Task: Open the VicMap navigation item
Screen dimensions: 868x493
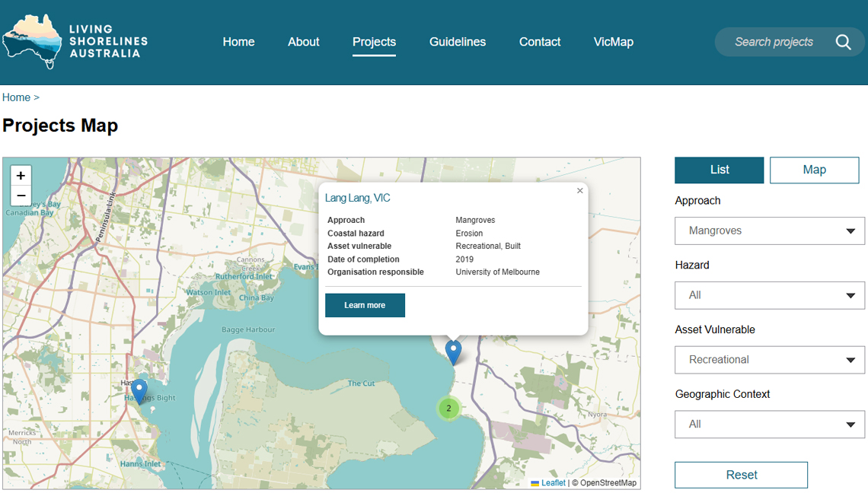Action: point(613,42)
